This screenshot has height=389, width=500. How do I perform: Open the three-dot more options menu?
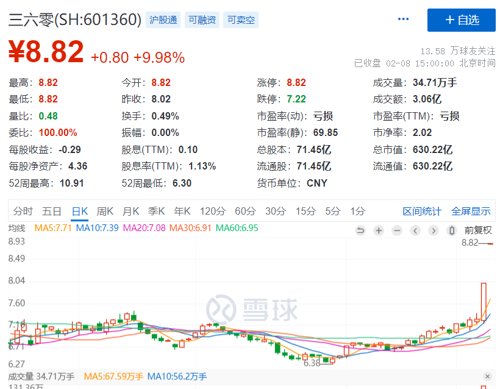pyautogui.click(x=403, y=19)
